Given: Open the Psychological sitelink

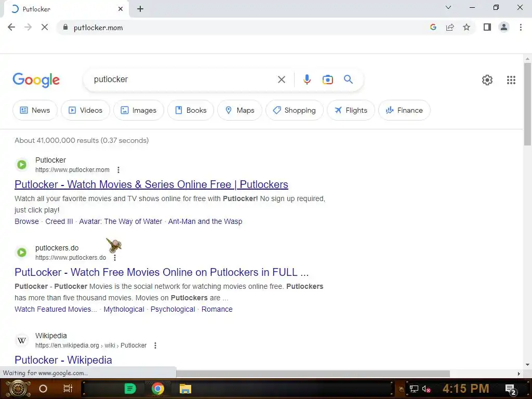Looking at the screenshot, I should click(x=172, y=309).
